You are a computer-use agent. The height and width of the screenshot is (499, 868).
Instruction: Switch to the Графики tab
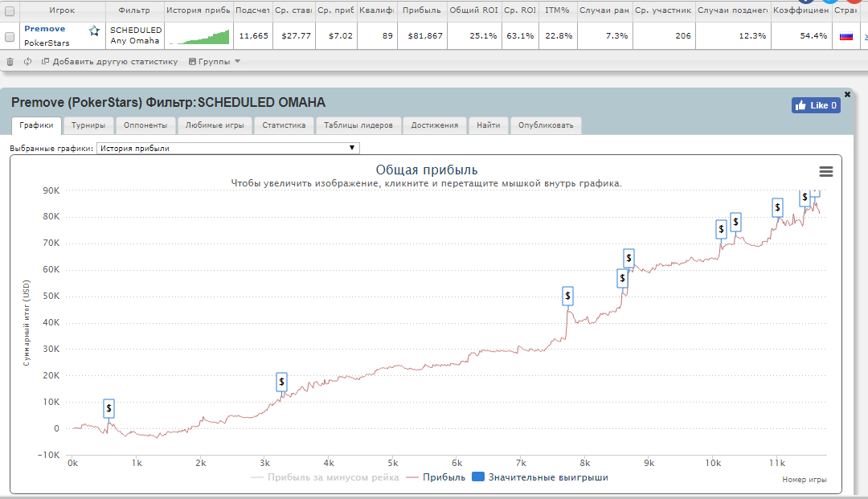click(36, 125)
